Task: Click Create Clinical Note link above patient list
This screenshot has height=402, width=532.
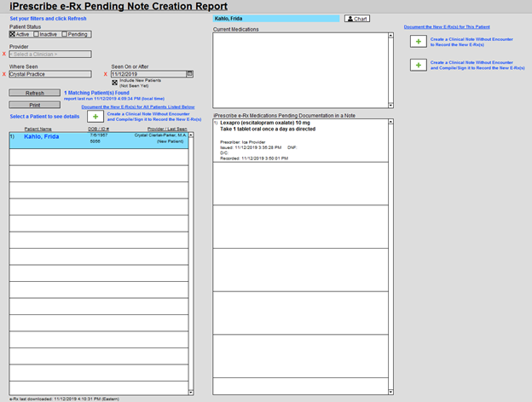Action: pos(154,117)
